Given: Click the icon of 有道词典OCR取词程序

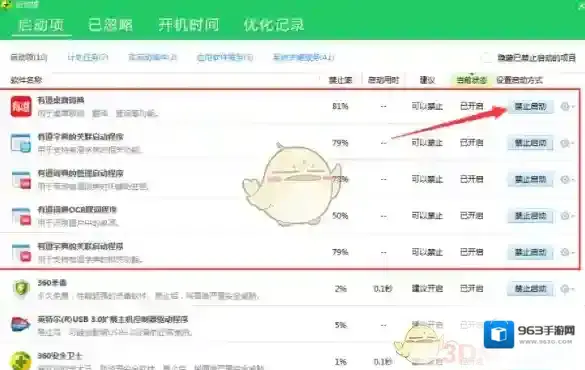Looking at the screenshot, I should point(21,216).
